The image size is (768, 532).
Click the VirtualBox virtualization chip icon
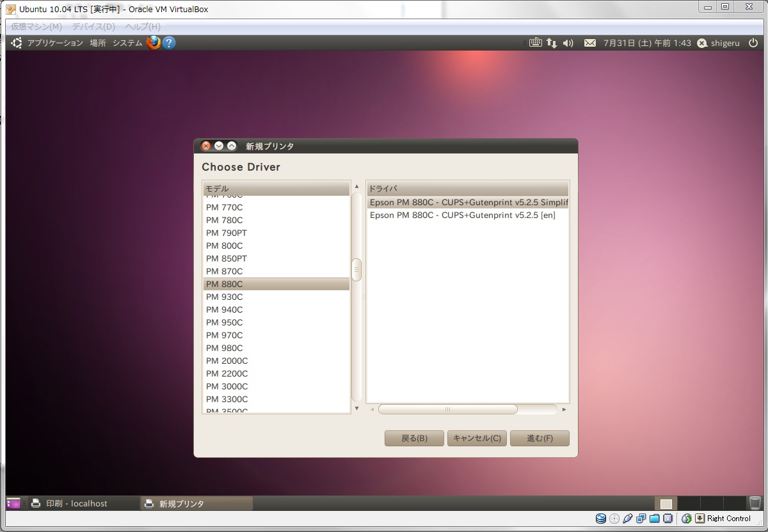(x=668, y=519)
